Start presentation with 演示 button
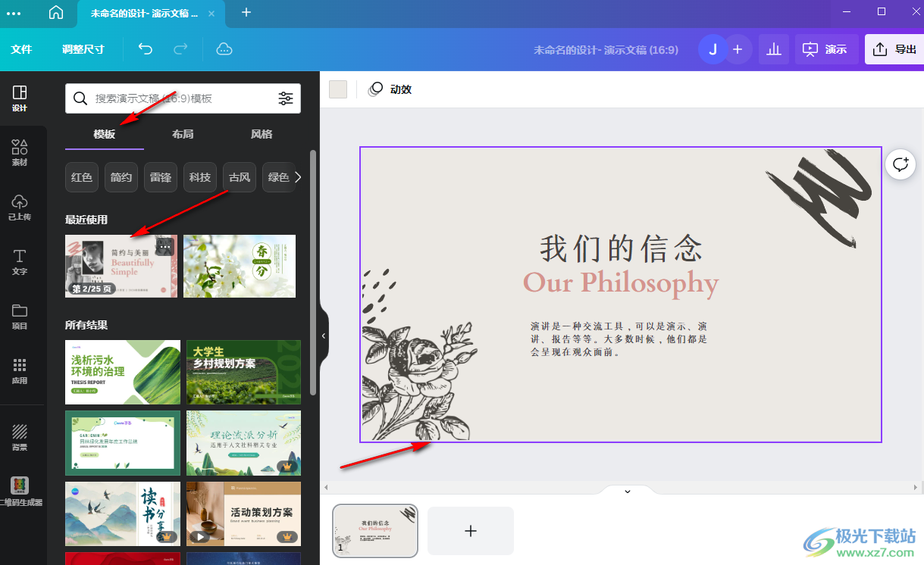Viewport: 924px width, 565px height. pos(826,49)
